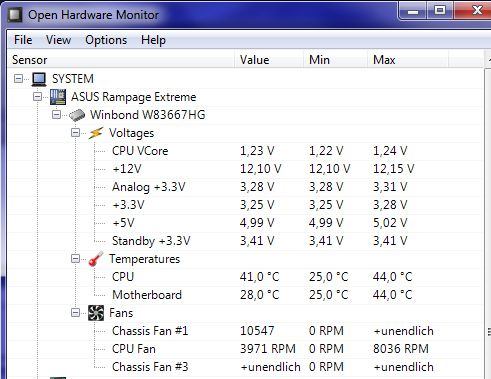Image resolution: width=491 pixels, height=379 pixels.
Task: Select the SYSTEM computer icon
Action: [39, 79]
